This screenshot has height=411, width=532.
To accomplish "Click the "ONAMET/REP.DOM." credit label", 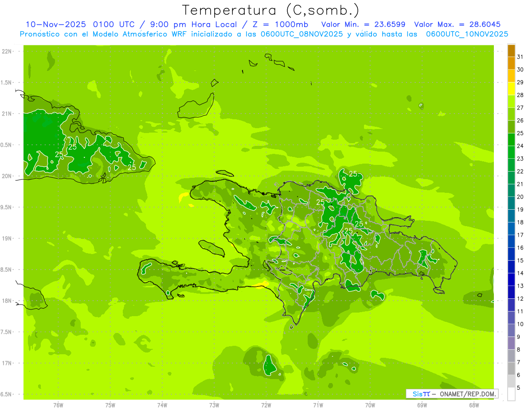I will (x=468, y=394).
